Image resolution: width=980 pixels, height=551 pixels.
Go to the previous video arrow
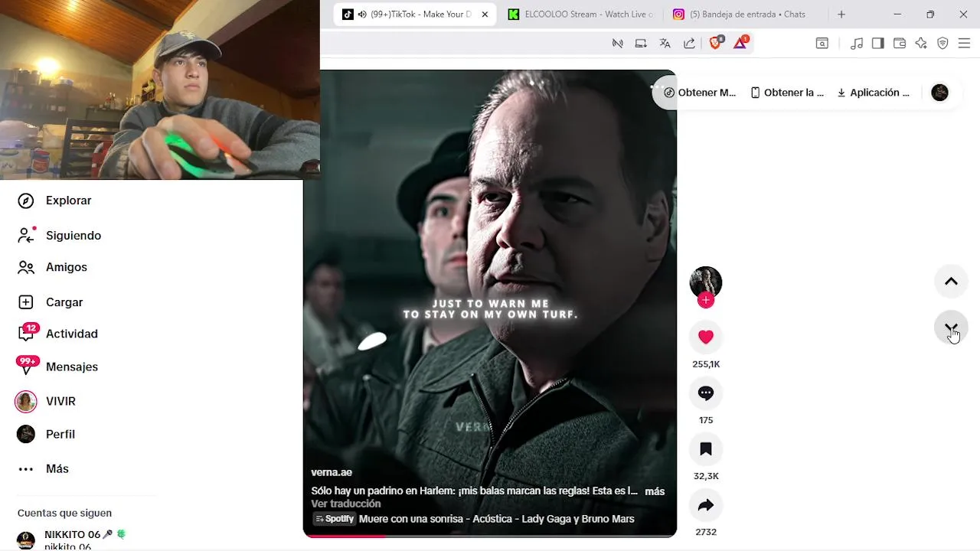click(x=951, y=281)
